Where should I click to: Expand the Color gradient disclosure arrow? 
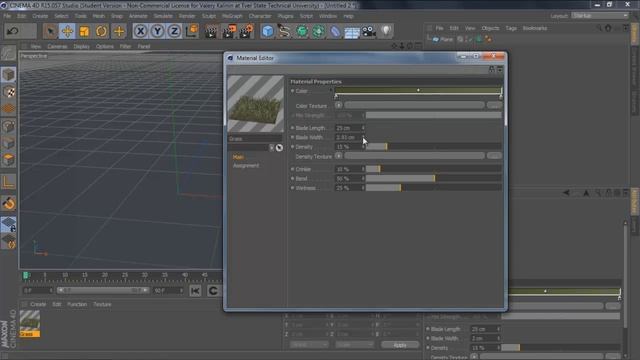(331, 91)
